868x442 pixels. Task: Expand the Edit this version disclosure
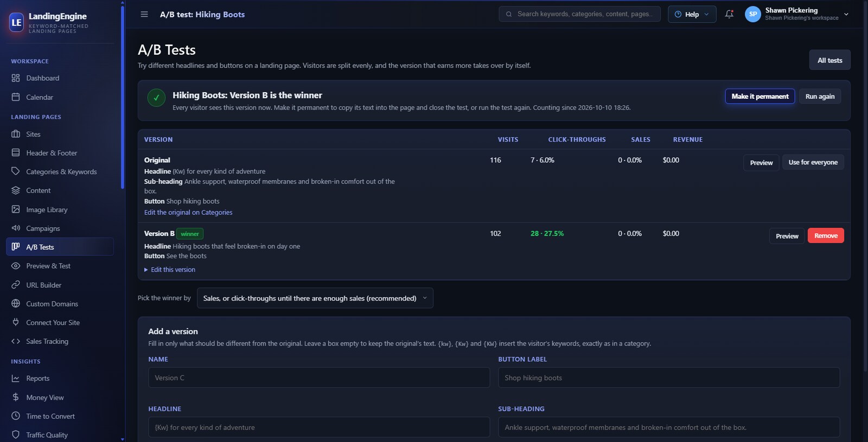tap(170, 270)
